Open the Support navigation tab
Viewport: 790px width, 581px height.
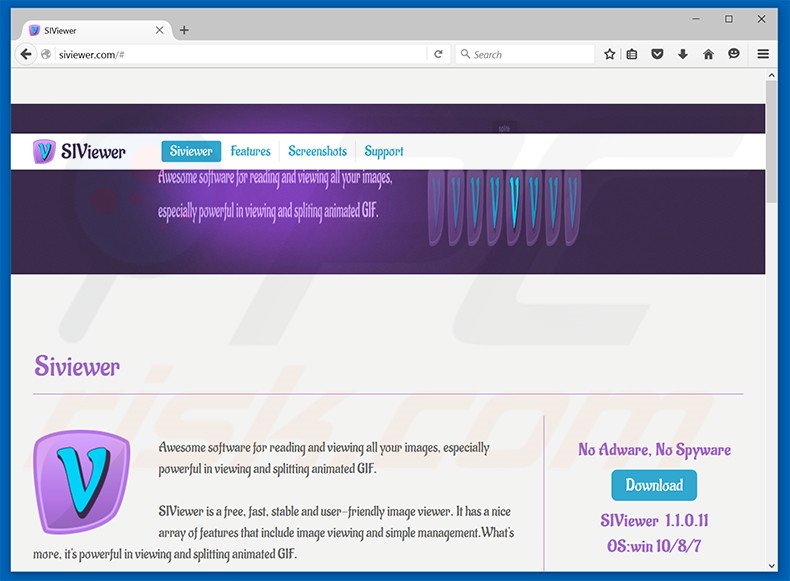[384, 151]
